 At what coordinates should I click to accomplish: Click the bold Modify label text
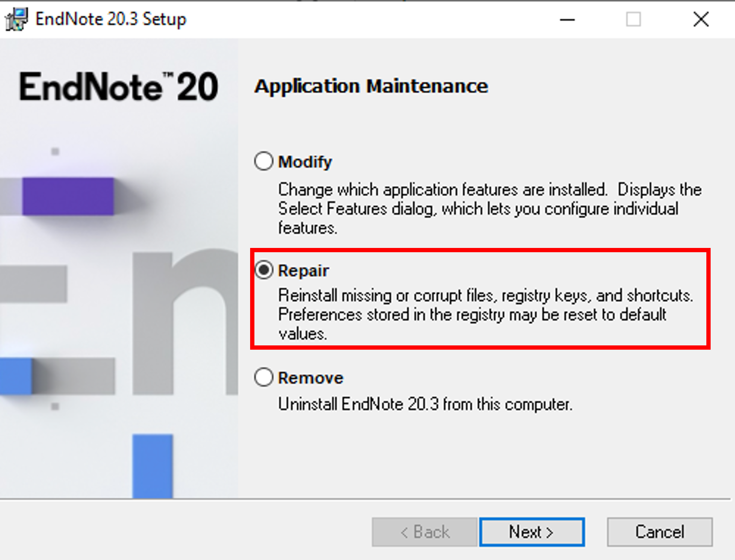tap(305, 162)
